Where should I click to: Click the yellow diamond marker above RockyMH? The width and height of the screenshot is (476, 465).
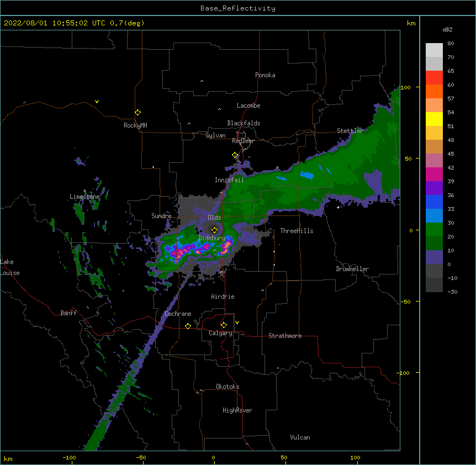click(x=138, y=113)
